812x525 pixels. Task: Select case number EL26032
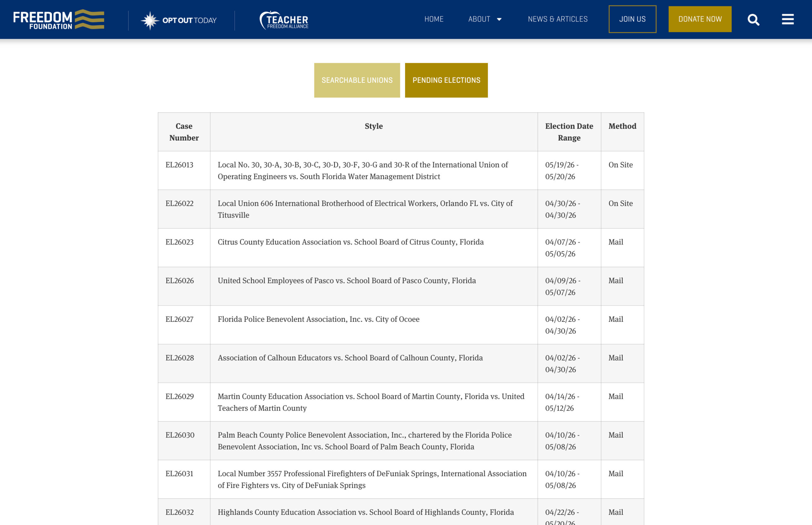[x=180, y=512]
